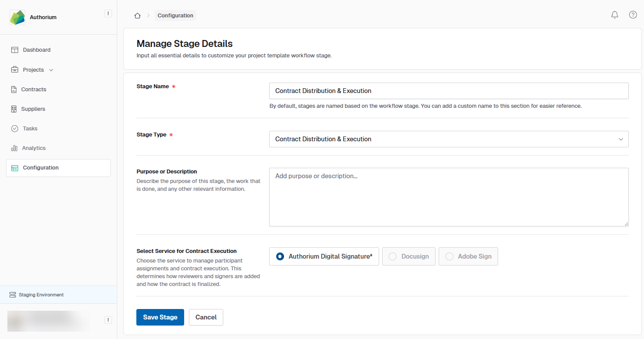This screenshot has height=339, width=644.
Task: Click the Staging Environment server icon
Action: point(13,295)
